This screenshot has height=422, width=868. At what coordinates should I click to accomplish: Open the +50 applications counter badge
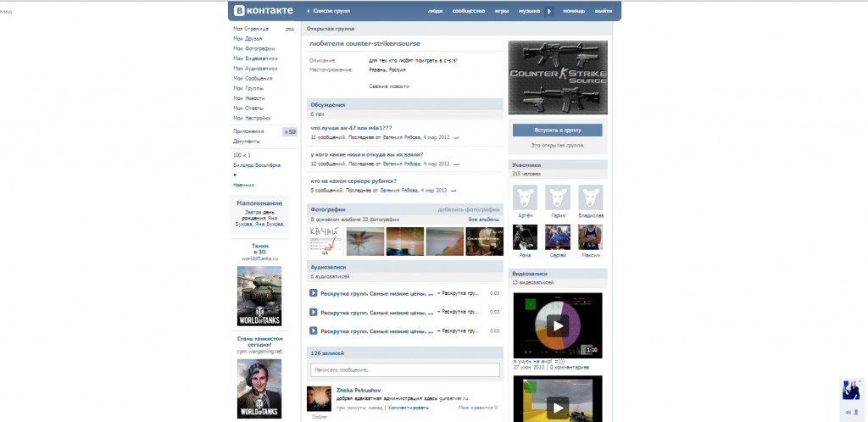point(289,132)
